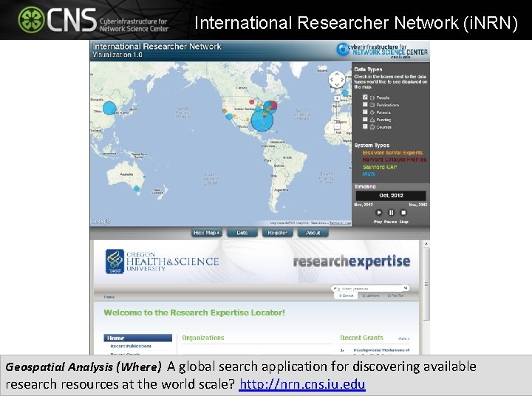
Task: Select the small blue marker in Australia
Action: pyautogui.click(x=137, y=188)
